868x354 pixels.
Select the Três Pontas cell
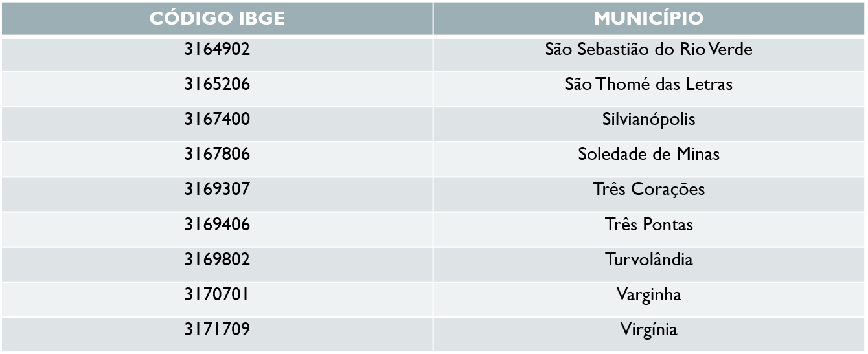[x=648, y=229]
